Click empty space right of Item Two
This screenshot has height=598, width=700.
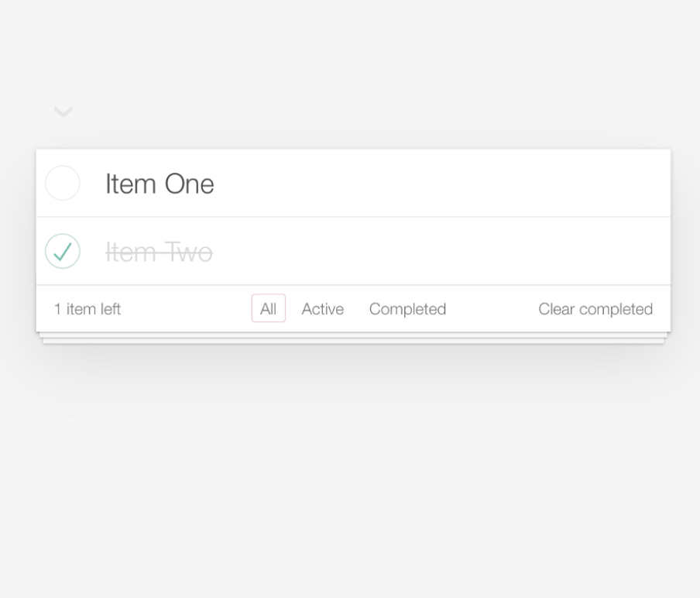click(465, 252)
